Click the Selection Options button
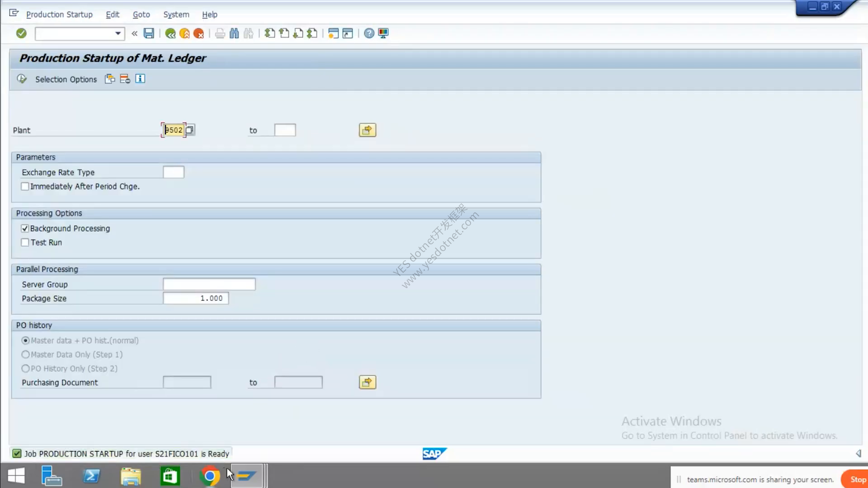 tap(66, 80)
